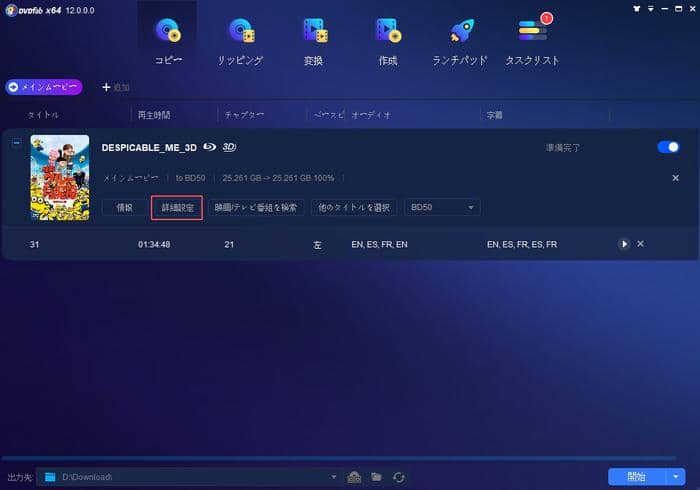Remove title 31 with its X icon
700x490 pixels.
[x=641, y=244]
